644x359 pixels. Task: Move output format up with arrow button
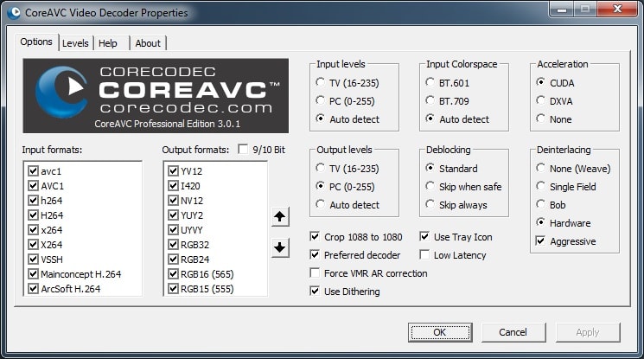point(280,216)
